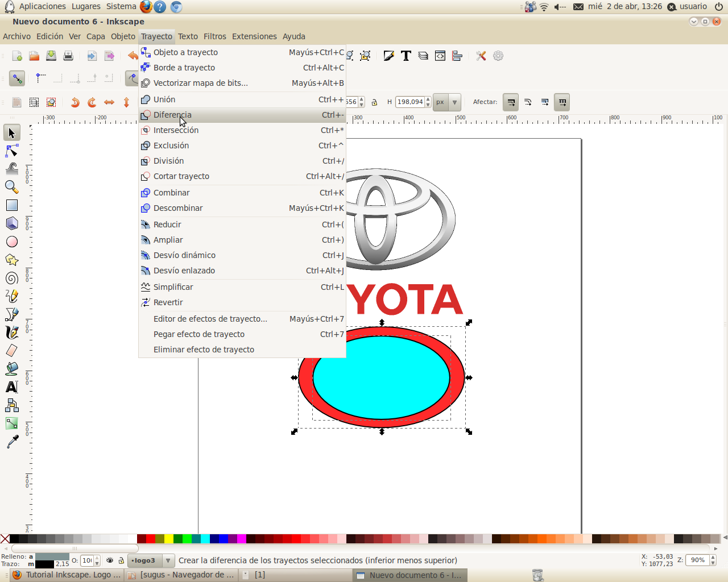
Task: Toggle move gradients with object button
Action: point(545,102)
